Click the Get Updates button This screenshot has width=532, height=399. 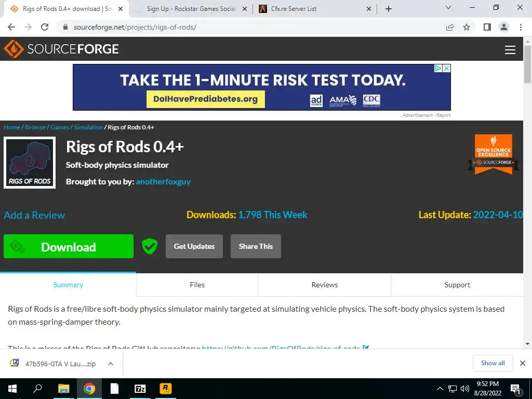click(x=194, y=246)
